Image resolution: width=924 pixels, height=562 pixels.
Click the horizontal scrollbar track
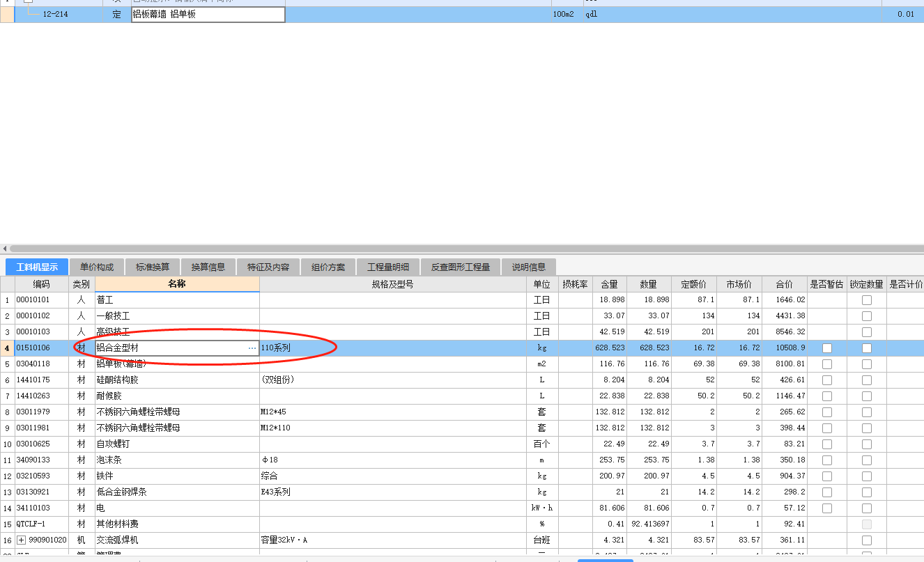[x=465, y=248]
